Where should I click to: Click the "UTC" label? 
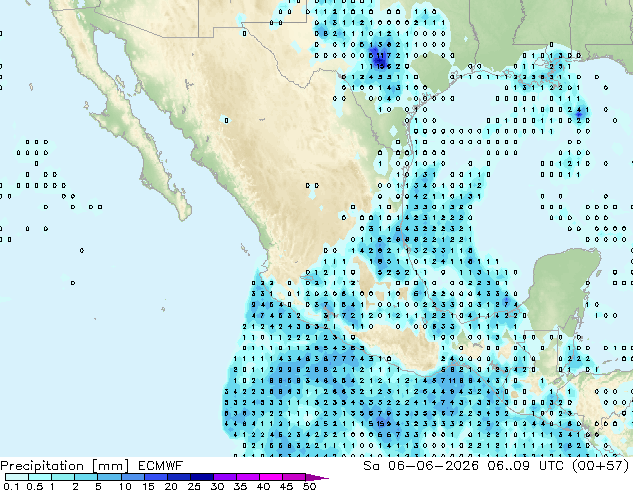(x=552, y=466)
